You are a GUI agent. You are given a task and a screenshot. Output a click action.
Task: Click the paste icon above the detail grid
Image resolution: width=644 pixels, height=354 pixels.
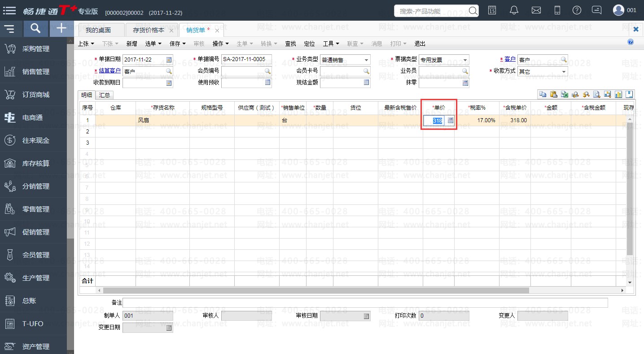coord(553,94)
